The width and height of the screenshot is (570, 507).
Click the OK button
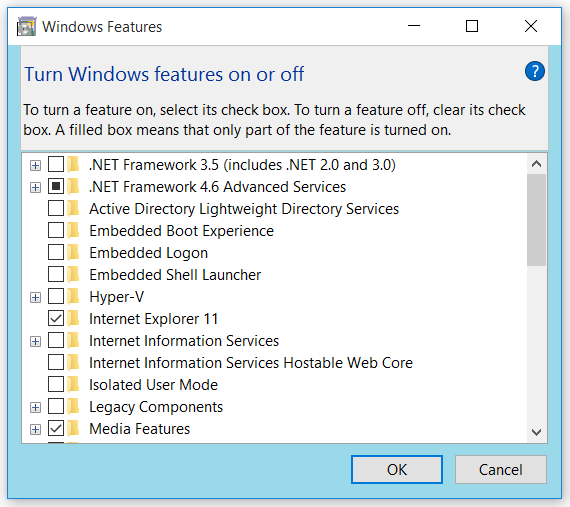[397, 470]
